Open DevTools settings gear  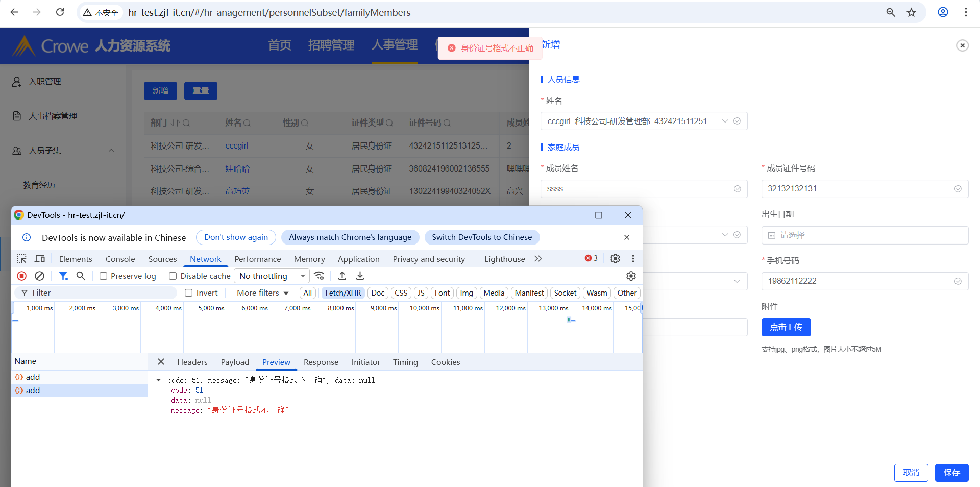(615, 259)
